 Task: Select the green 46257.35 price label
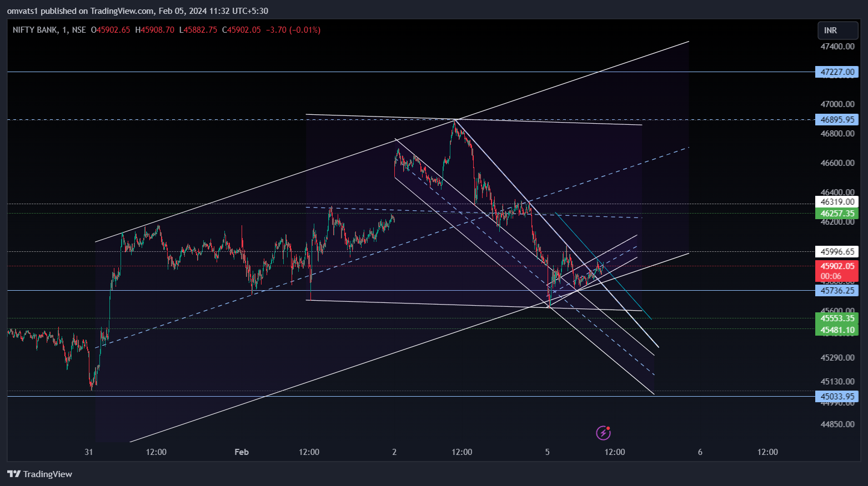pos(837,213)
